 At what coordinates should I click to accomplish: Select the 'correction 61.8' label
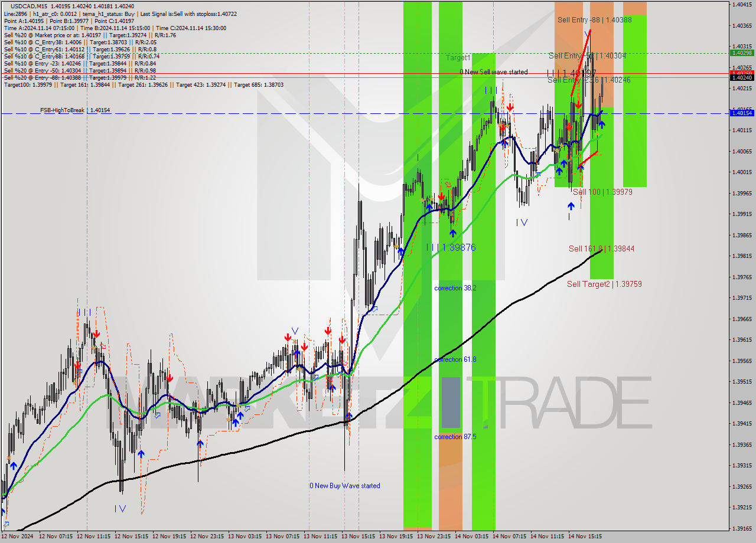(455, 359)
